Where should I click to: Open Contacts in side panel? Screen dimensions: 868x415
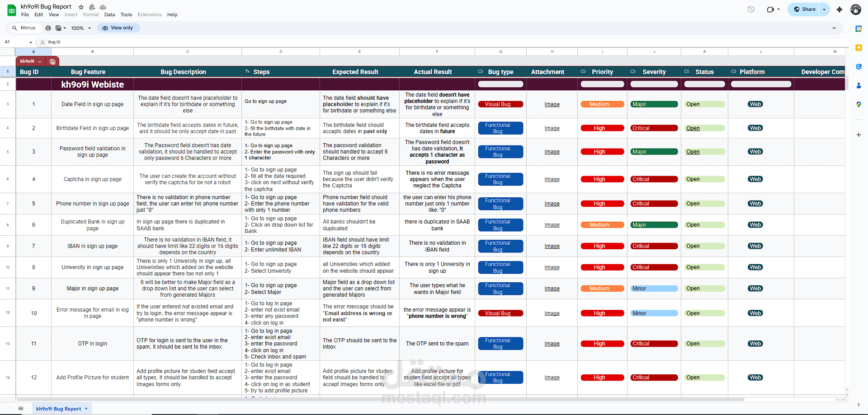(859, 85)
